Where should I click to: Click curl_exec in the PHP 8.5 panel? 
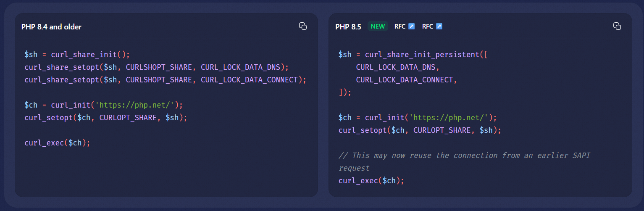(x=358, y=181)
